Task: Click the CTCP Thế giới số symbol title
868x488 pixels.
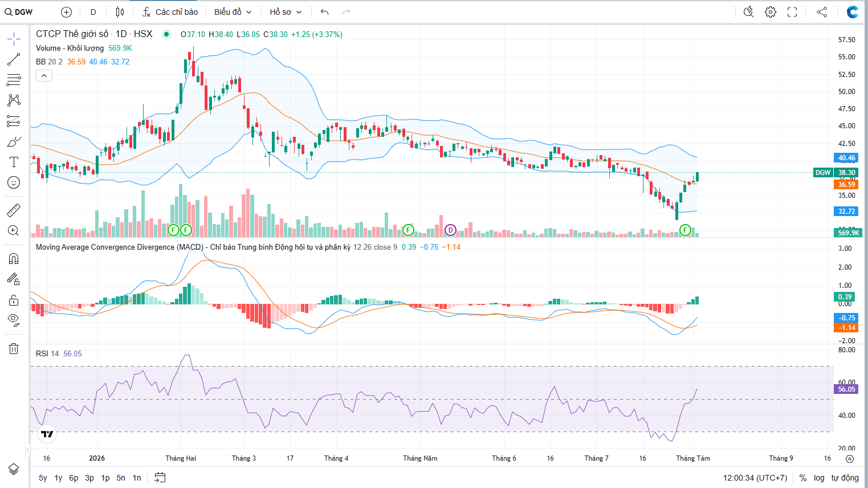Action: 94,34
